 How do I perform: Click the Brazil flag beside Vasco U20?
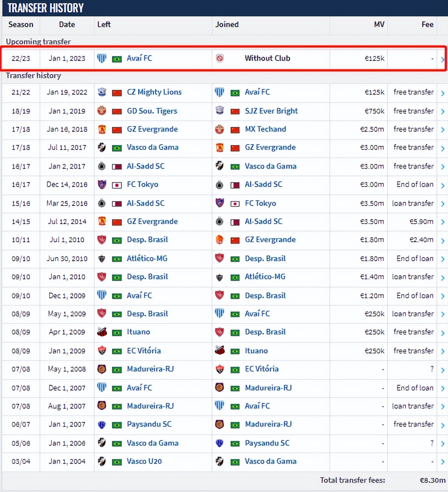(117, 462)
